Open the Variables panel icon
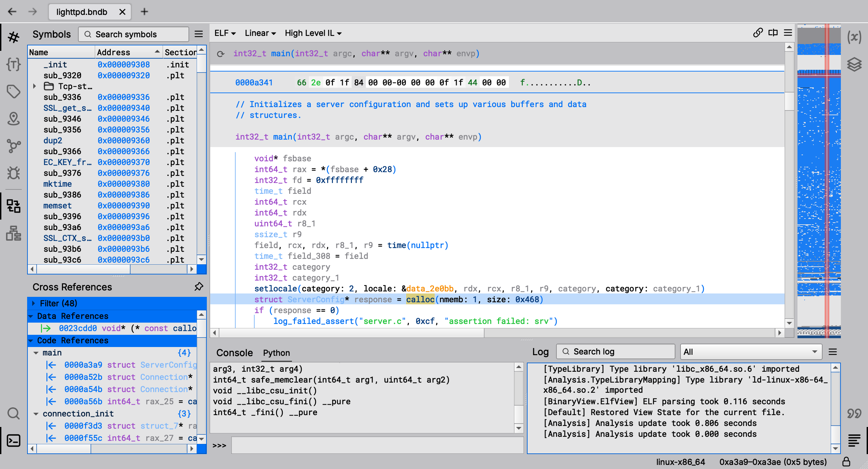The width and height of the screenshot is (868, 469). 854,37
